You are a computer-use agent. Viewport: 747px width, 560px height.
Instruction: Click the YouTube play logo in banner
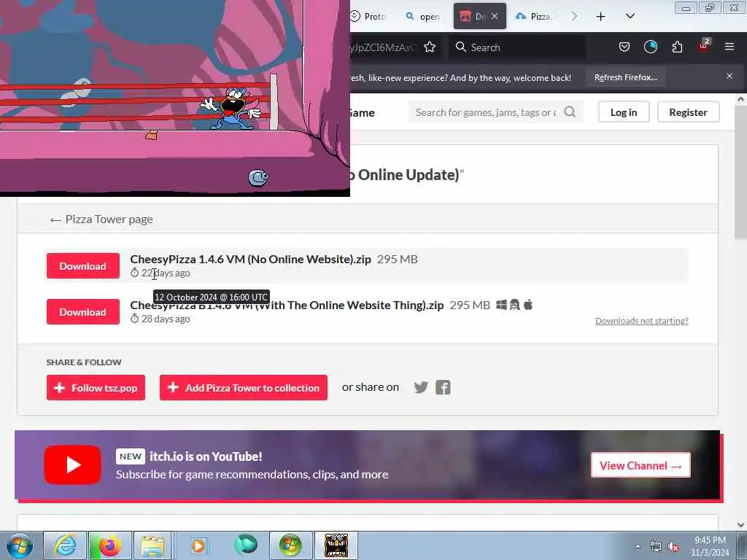[72, 464]
